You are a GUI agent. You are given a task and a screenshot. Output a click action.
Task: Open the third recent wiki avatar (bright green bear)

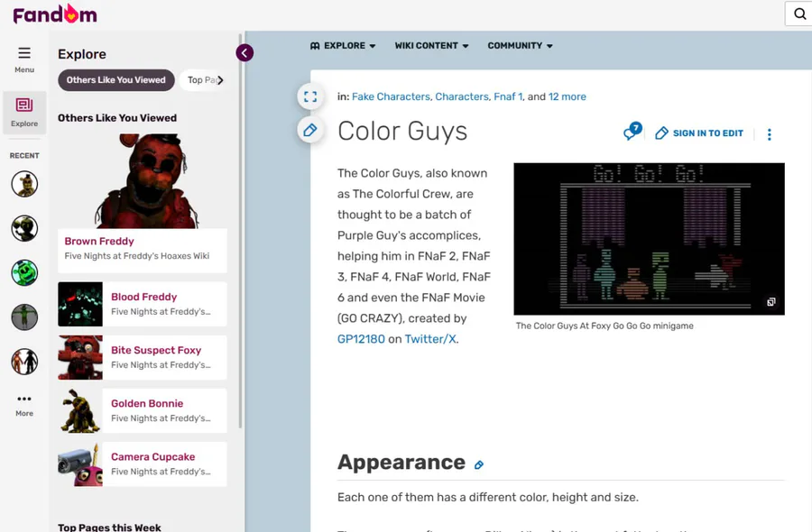(x=24, y=272)
